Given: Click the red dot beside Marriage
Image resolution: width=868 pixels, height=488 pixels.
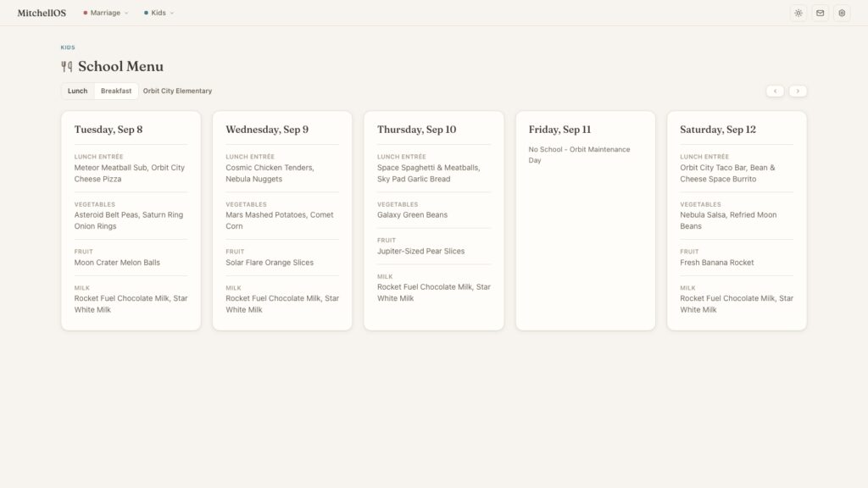Looking at the screenshot, I should tap(86, 13).
